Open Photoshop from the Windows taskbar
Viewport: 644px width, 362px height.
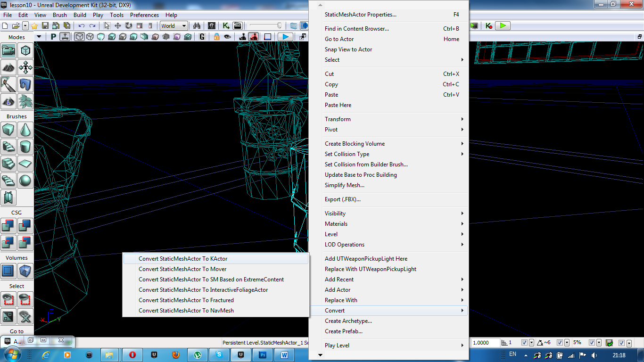click(263, 354)
